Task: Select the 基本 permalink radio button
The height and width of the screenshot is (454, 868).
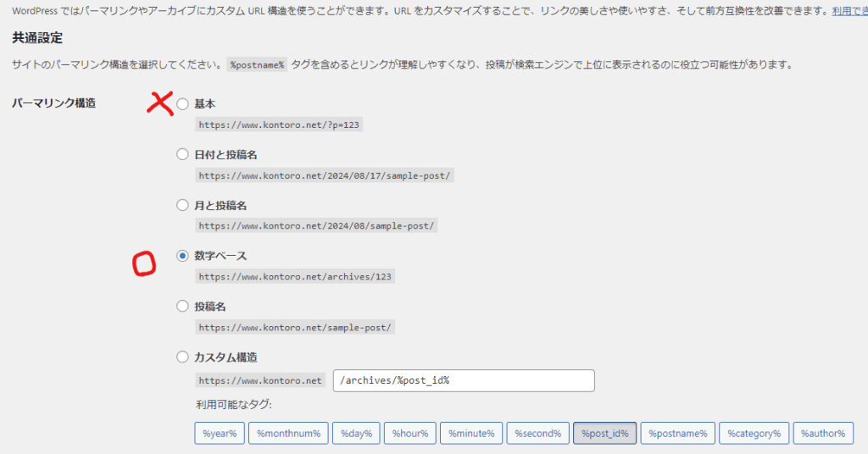Action: coord(182,104)
